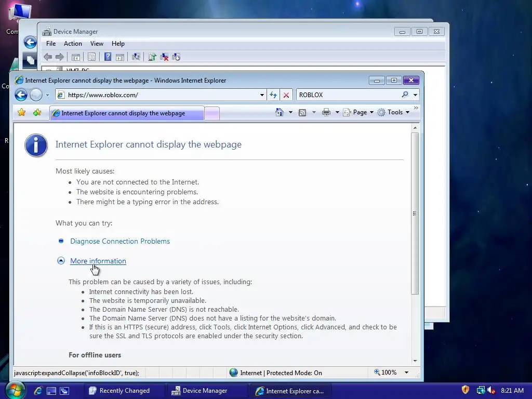
Task: Open the Page menu
Action: (358, 112)
